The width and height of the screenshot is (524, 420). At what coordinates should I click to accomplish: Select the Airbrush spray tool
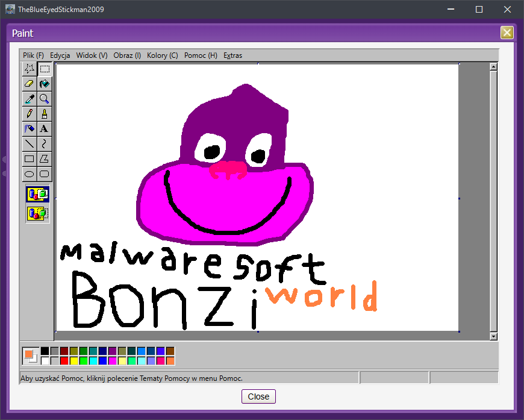[29, 129]
